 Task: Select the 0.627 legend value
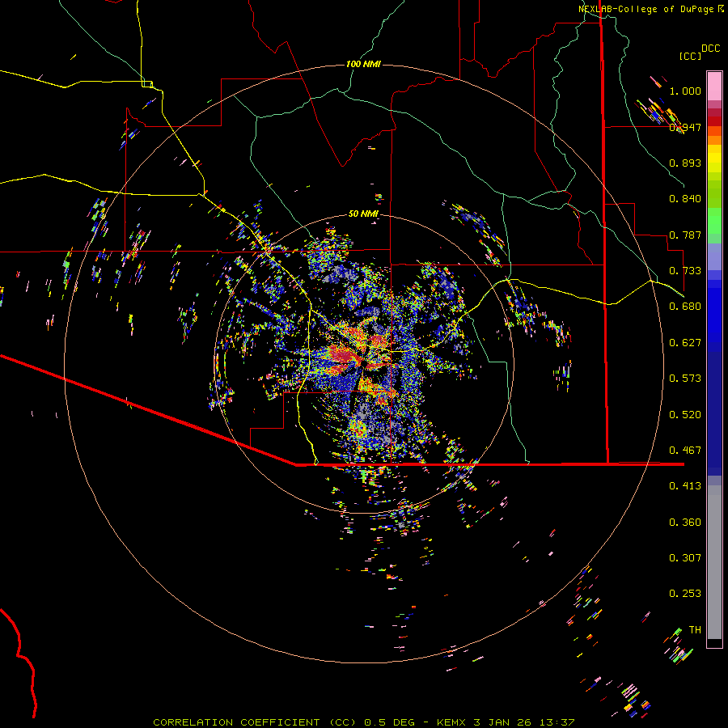685,343
